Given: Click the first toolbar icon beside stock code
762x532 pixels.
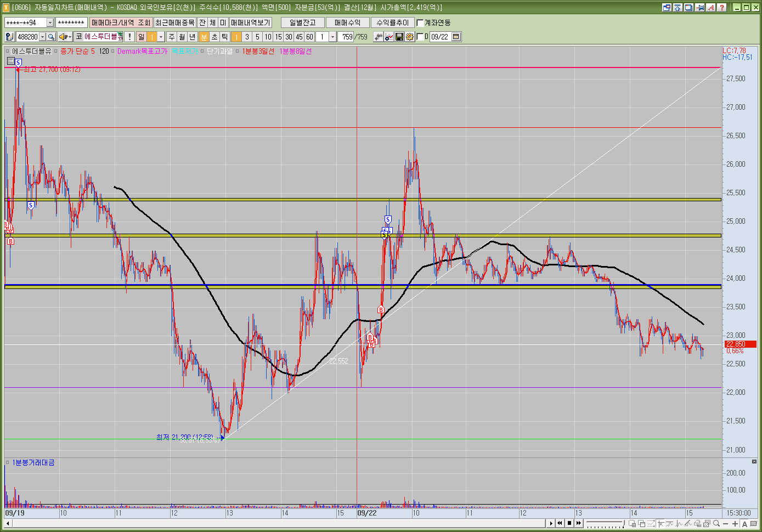Looking at the screenshot, I should 10,37.
